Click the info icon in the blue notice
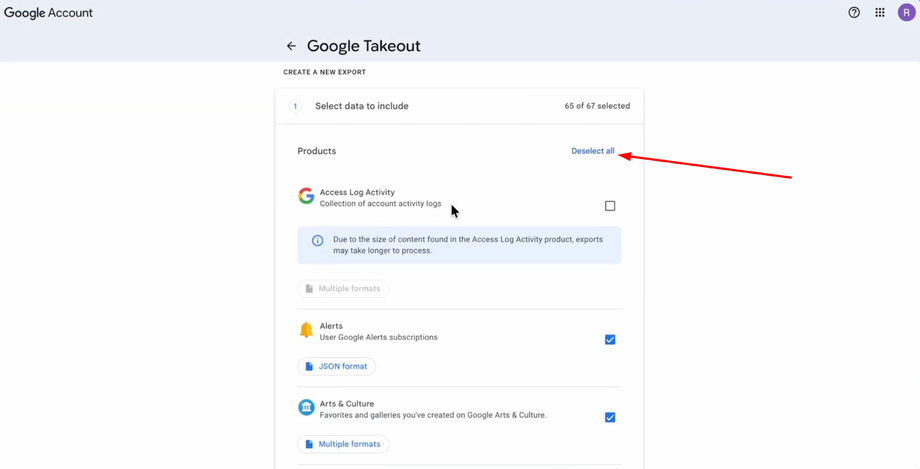This screenshot has width=920, height=469. click(317, 240)
